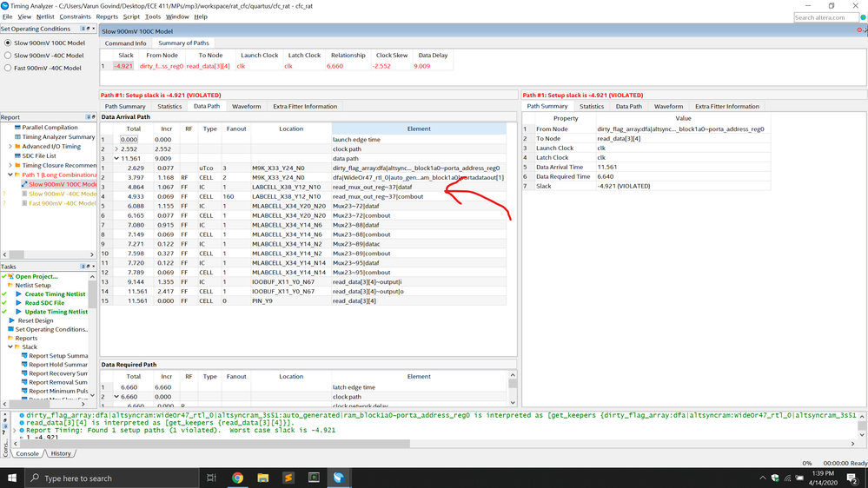
Task: Click the Windows Start button
Action: pos(12,478)
